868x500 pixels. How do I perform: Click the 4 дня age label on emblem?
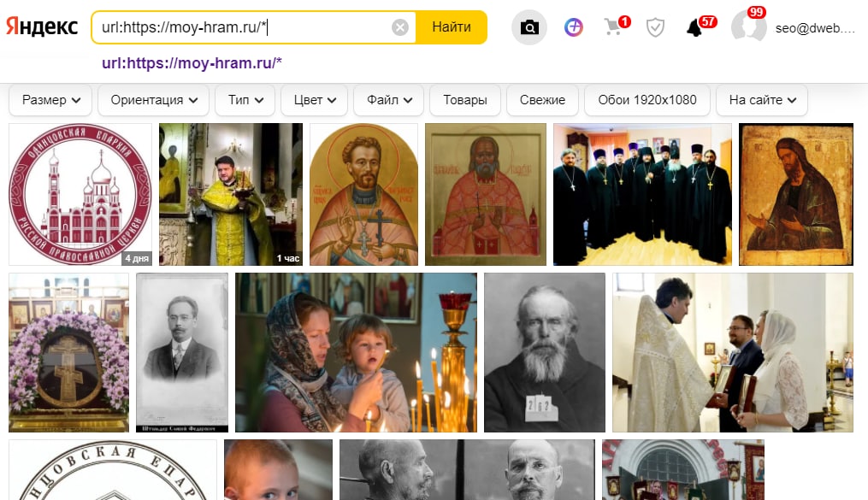point(137,258)
